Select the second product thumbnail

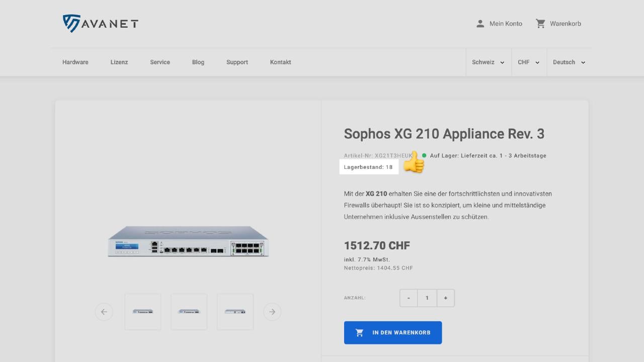(189, 312)
